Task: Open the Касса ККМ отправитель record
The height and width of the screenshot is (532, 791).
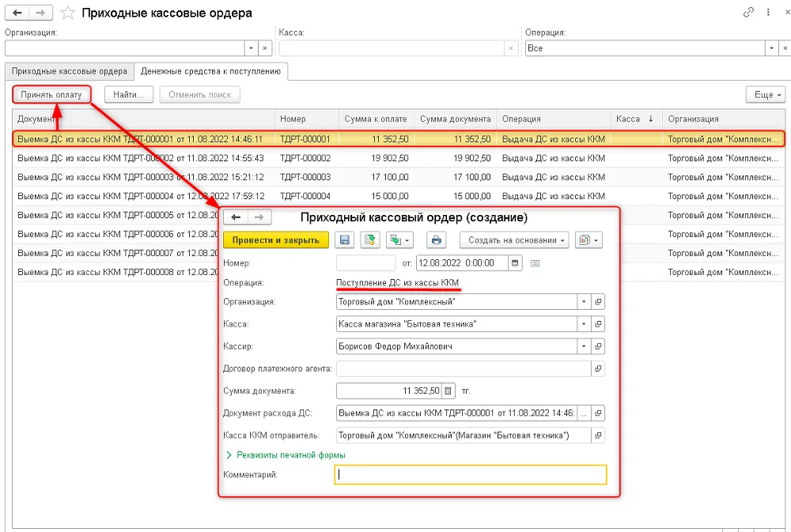Action: click(x=598, y=436)
